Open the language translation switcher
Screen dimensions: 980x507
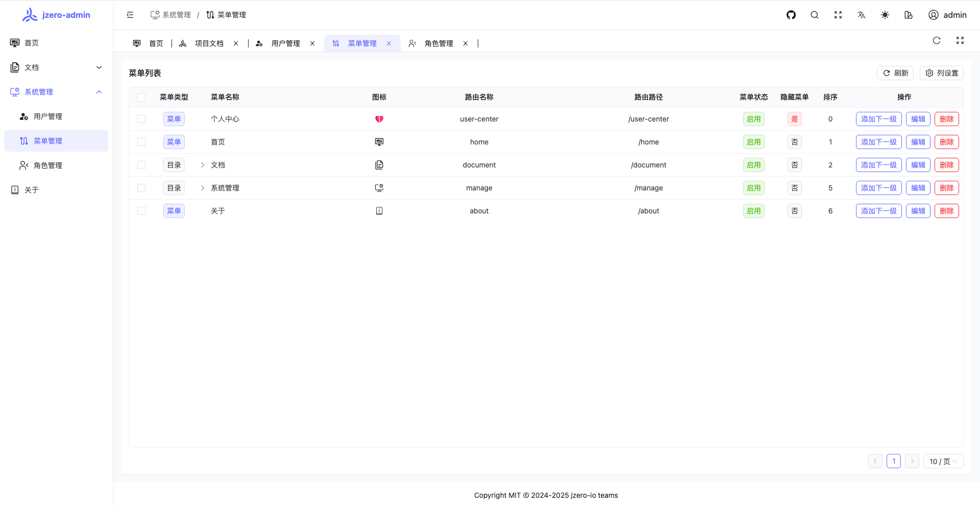(x=862, y=15)
